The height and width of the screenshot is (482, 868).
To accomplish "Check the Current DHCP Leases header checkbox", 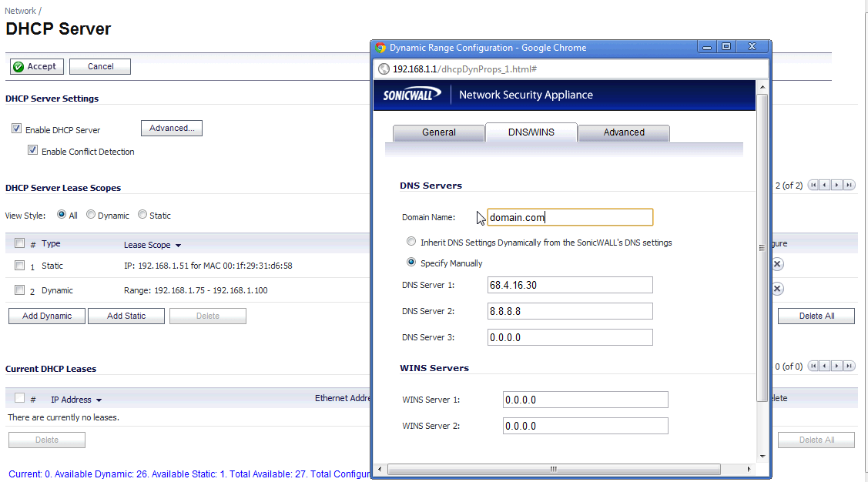I will [19, 397].
